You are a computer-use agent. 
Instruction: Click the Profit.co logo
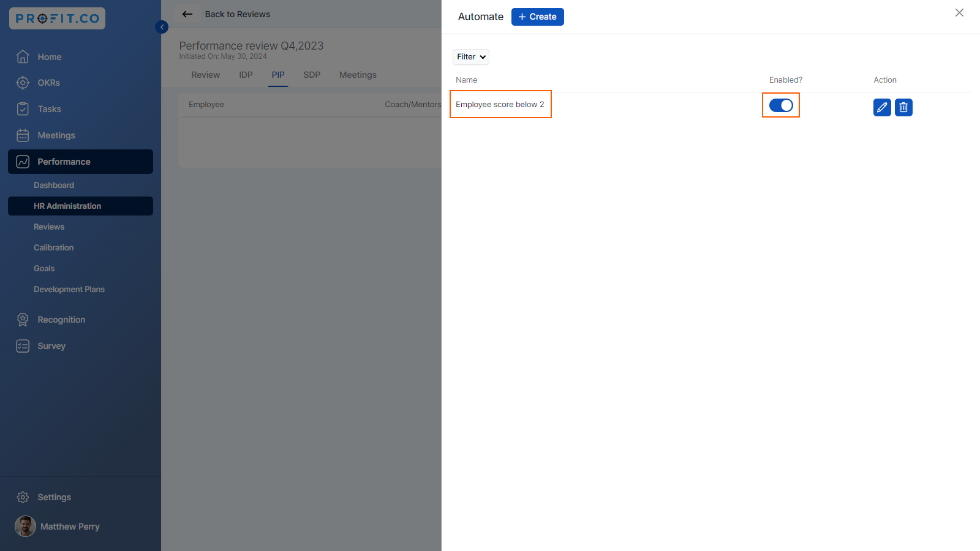point(57,18)
